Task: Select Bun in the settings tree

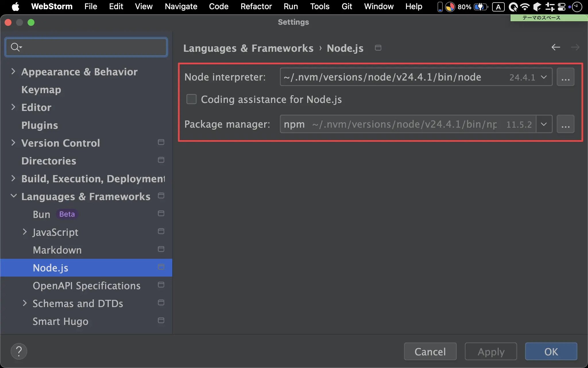Action: point(42,214)
